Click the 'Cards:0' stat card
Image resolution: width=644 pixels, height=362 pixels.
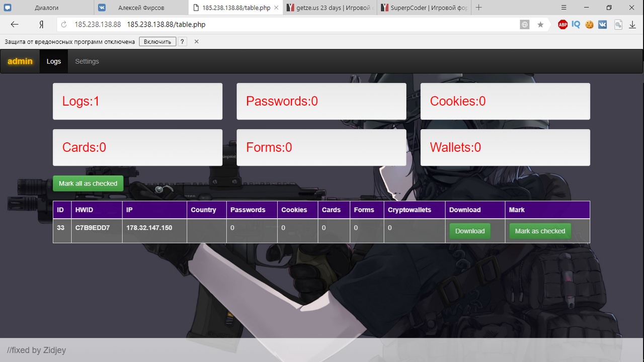(x=137, y=147)
